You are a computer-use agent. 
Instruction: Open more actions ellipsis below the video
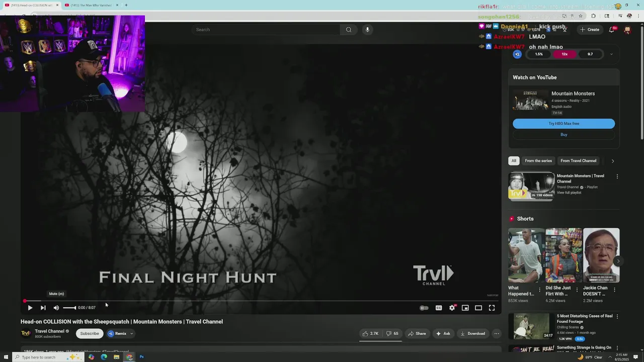pos(497,333)
